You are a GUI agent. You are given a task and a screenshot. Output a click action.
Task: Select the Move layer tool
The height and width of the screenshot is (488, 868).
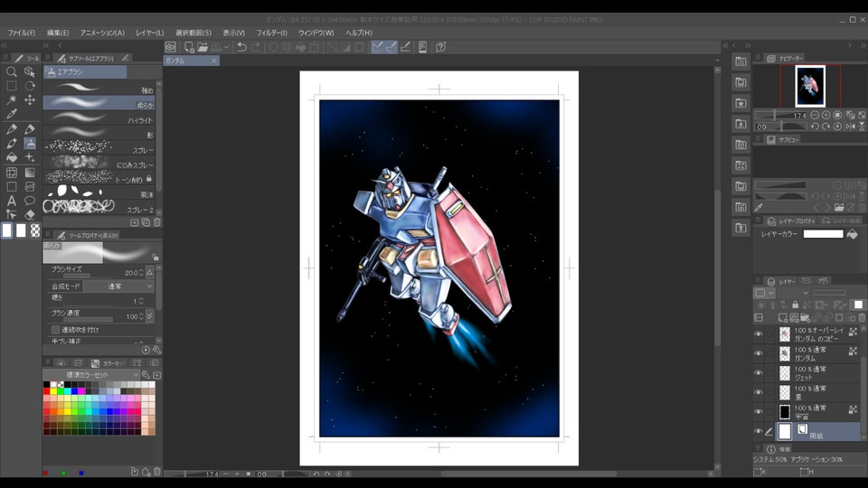coord(30,100)
